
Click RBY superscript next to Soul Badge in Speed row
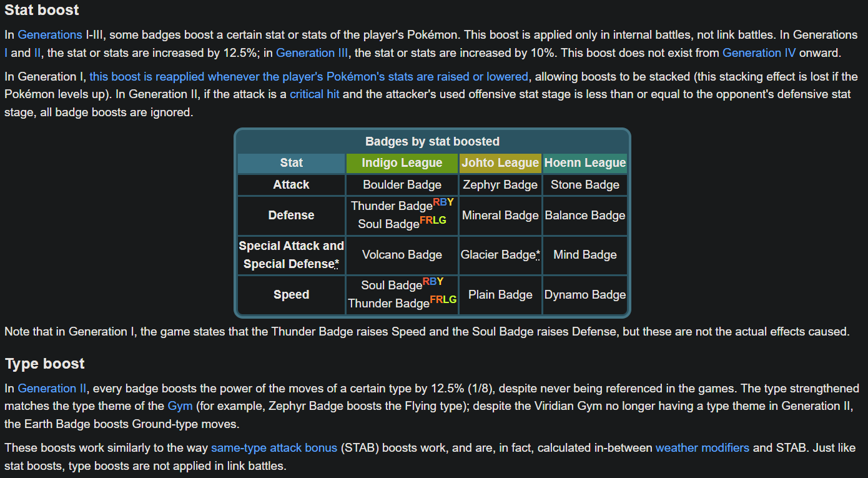[x=433, y=282]
